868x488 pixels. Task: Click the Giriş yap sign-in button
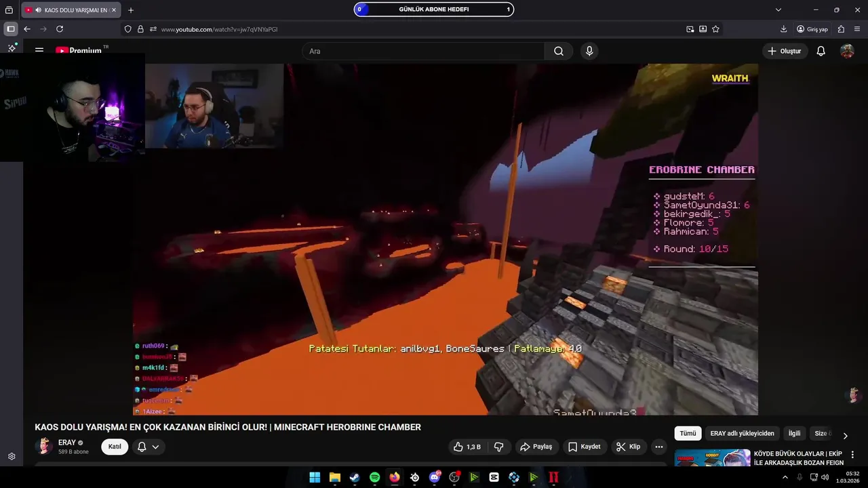(x=812, y=29)
